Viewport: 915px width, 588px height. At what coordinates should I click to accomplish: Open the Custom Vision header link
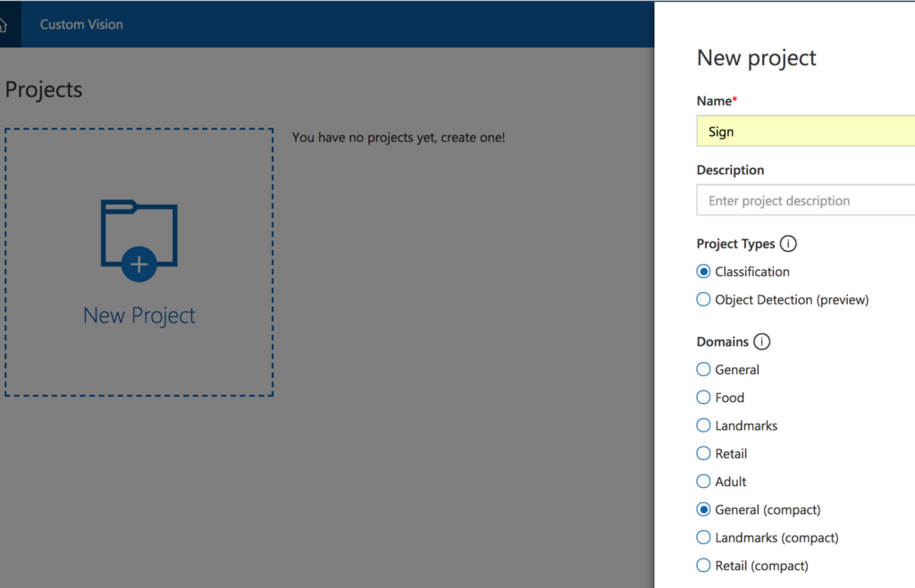[x=81, y=24]
